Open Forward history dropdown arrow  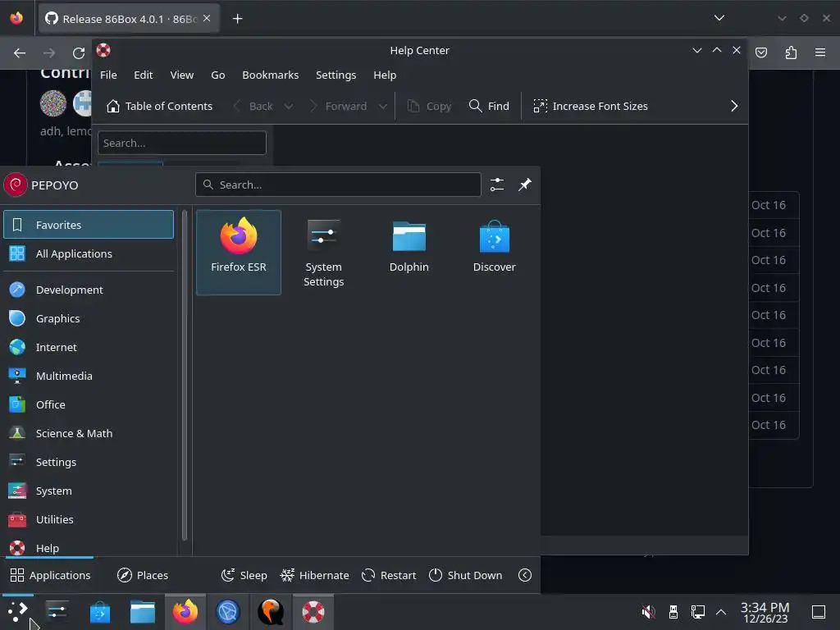[383, 106]
